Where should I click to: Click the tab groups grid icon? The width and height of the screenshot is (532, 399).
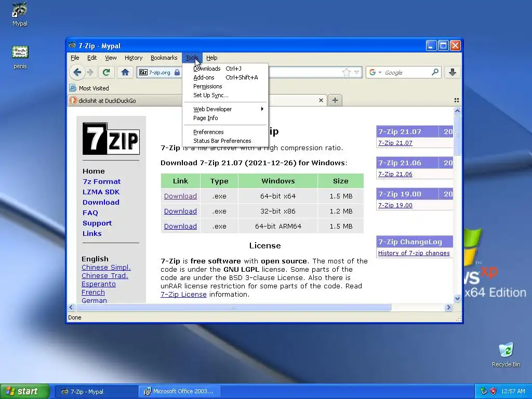456,100
